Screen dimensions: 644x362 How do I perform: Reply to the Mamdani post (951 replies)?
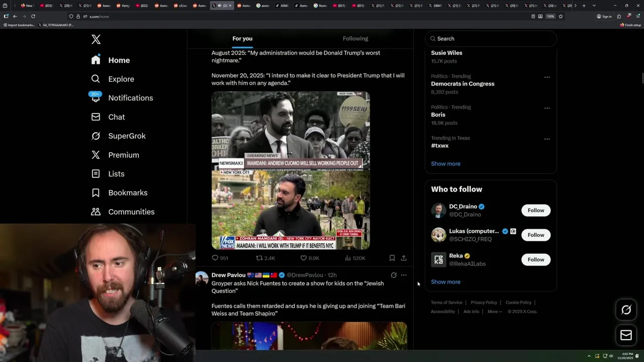click(220, 258)
